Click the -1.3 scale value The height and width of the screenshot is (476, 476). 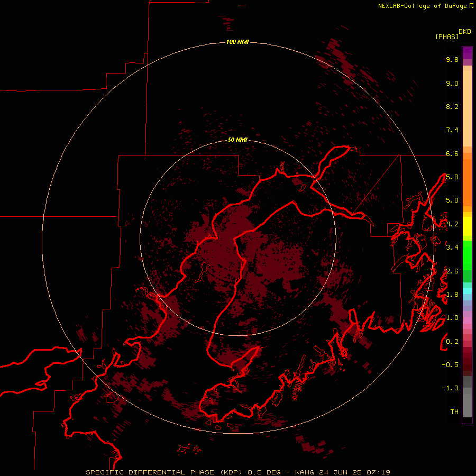(450, 388)
